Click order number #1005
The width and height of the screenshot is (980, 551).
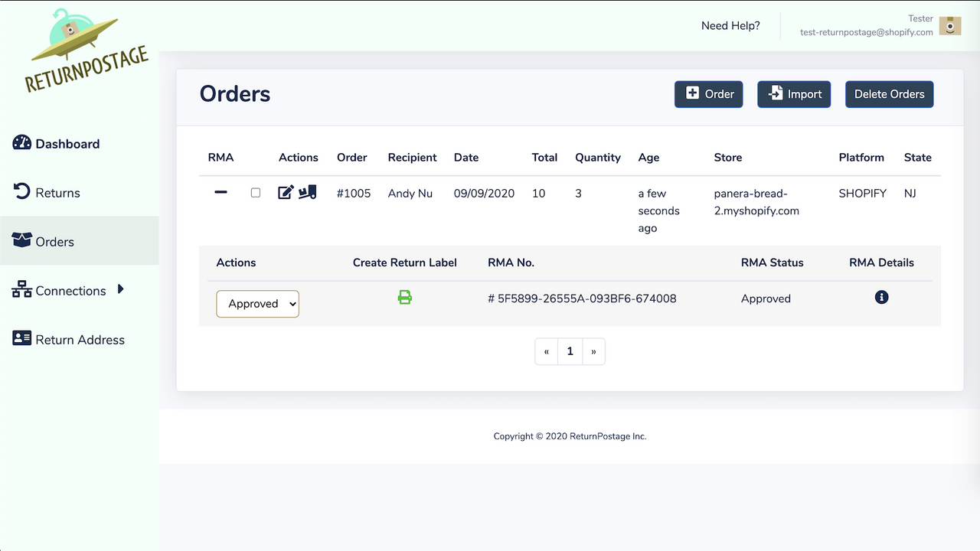click(354, 193)
